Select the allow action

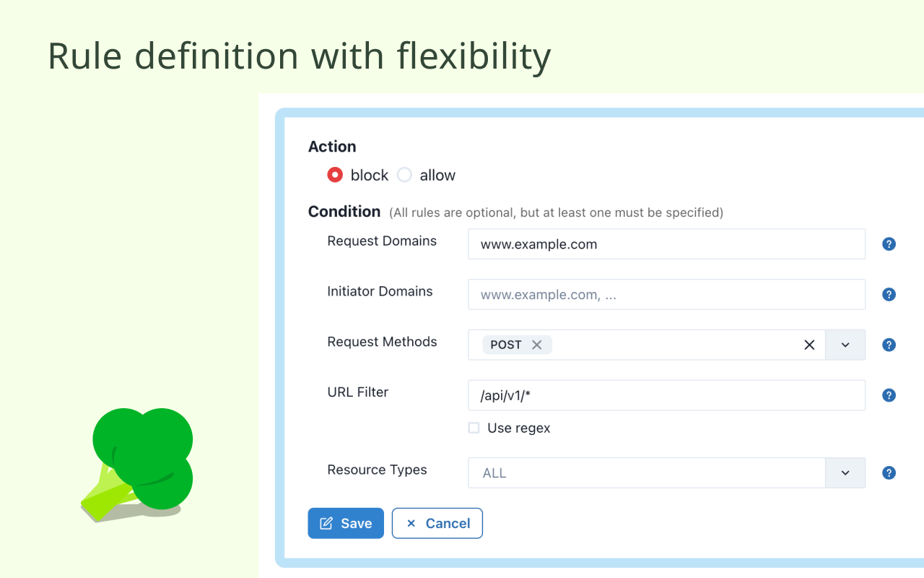(x=404, y=175)
